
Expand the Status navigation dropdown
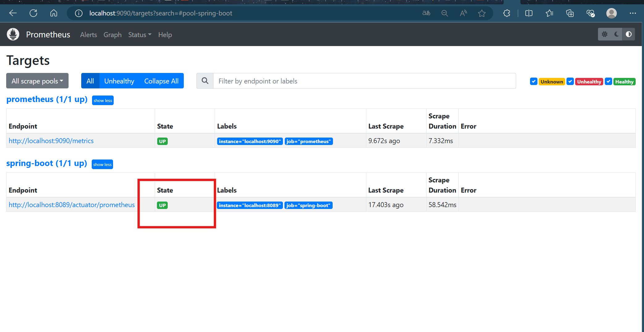pyautogui.click(x=140, y=35)
